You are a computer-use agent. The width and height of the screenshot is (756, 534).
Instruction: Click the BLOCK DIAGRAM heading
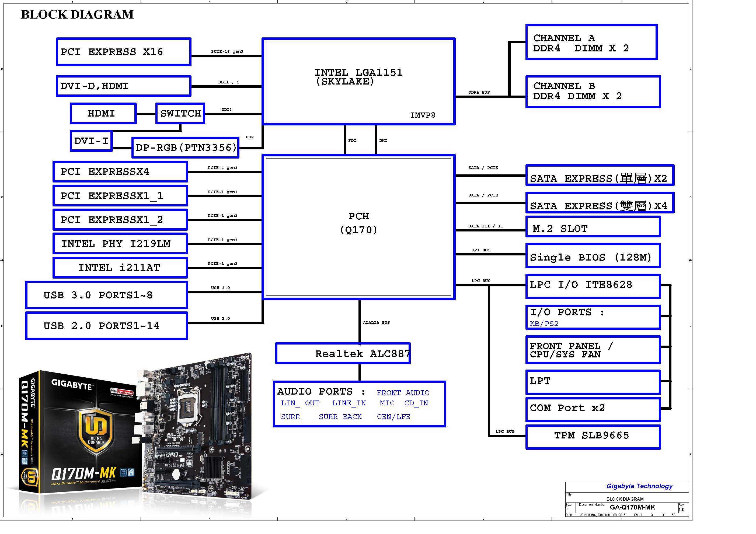(x=77, y=15)
